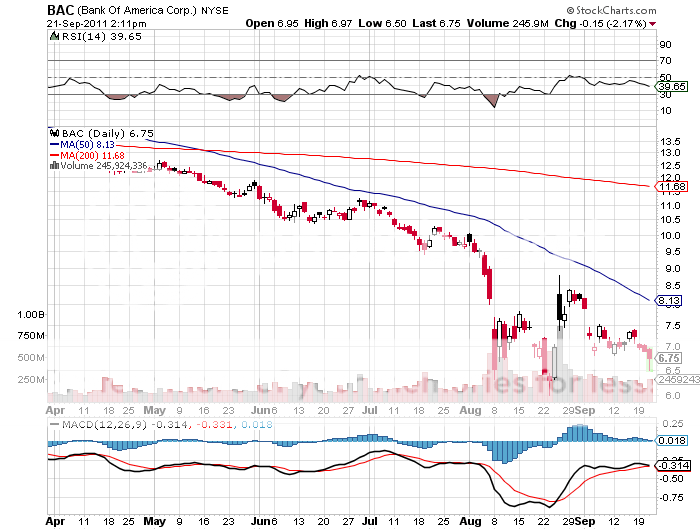Click the red MA(200) legend line
The width and height of the screenshot is (700, 530).
pos(54,155)
